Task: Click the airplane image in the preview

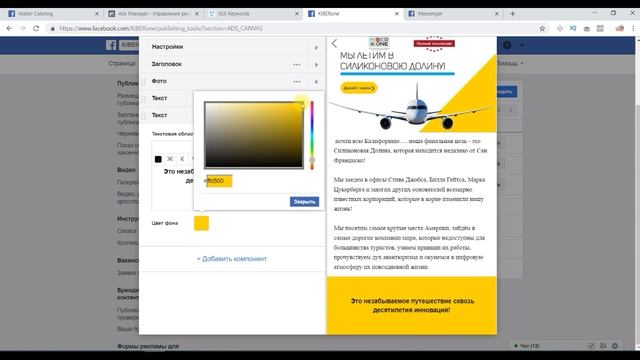Action: 412,107
